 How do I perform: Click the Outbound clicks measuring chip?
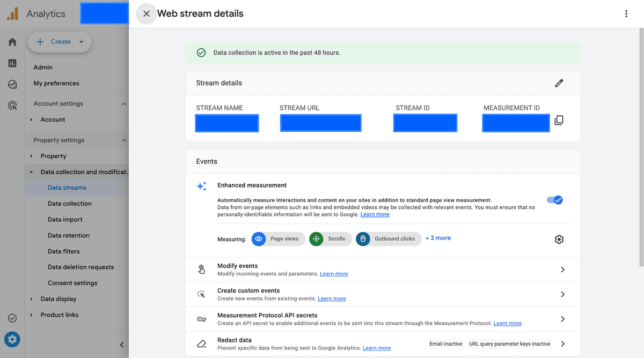389,239
